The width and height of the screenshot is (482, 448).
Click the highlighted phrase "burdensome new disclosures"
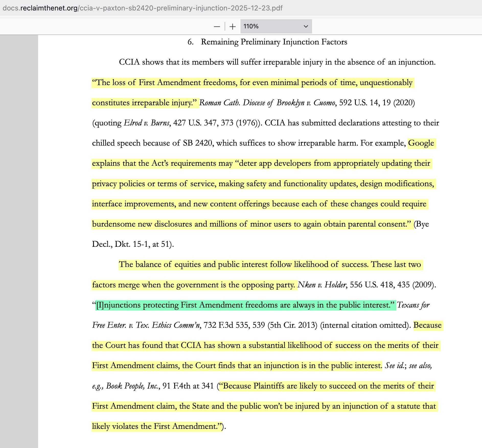pyautogui.click(x=142, y=224)
